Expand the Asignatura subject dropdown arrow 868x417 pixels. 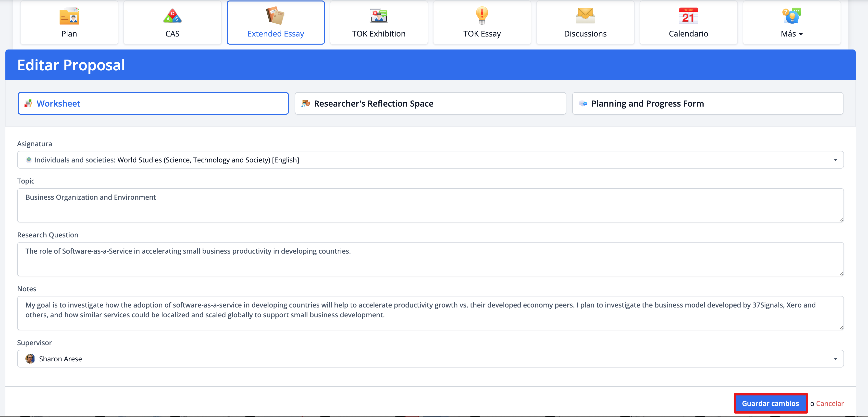(x=835, y=160)
